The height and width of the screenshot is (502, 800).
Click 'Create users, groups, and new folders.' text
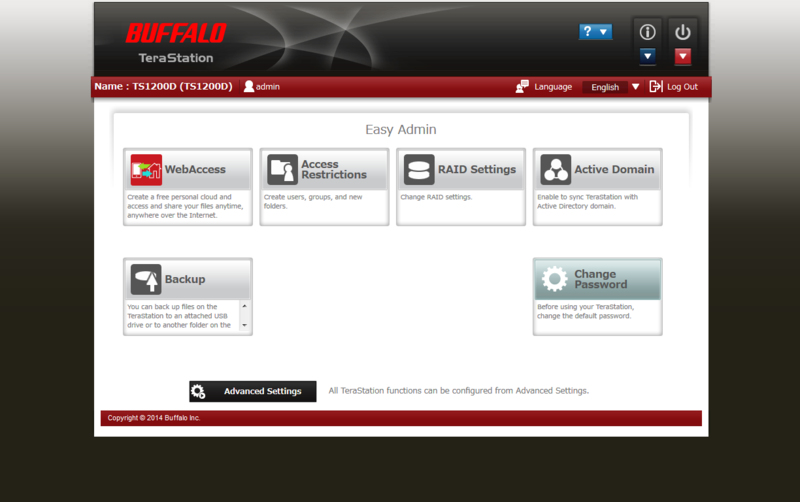(x=313, y=202)
